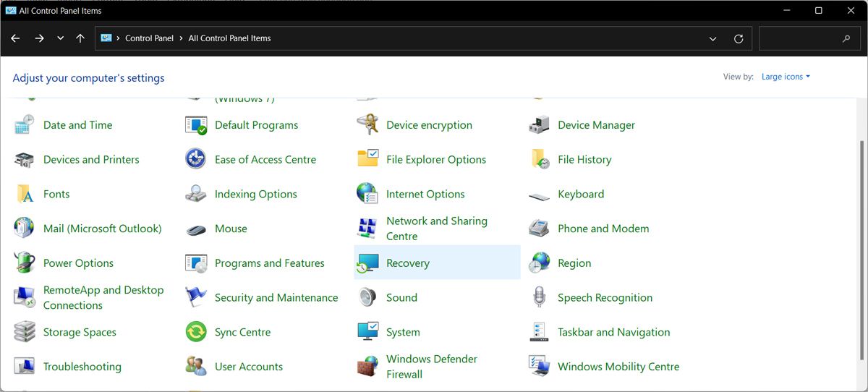This screenshot has width=868, height=392.
Task: Open the Network and Sharing Centre icon
Action: click(x=367, y=229)
